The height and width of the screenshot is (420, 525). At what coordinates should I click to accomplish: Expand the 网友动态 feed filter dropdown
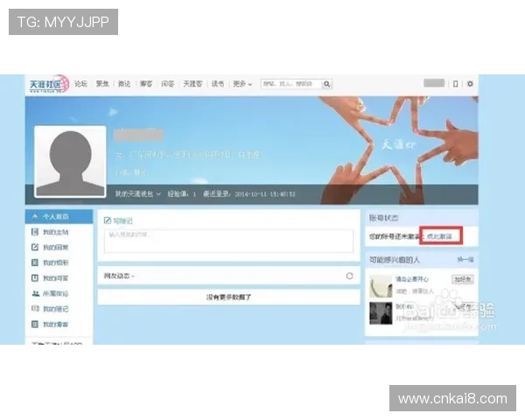[x=119, y=276]
